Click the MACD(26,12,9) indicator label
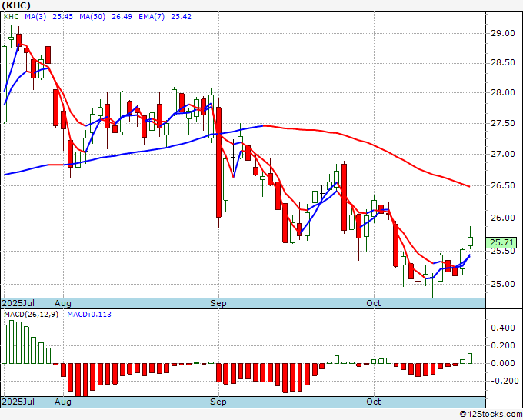This screenshot has height=420, width=523. tap(31, 315)
